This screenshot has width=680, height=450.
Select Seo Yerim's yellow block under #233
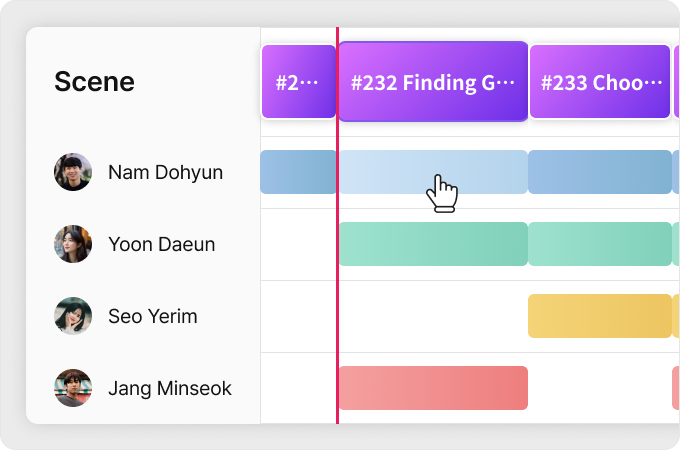[599, 316]
